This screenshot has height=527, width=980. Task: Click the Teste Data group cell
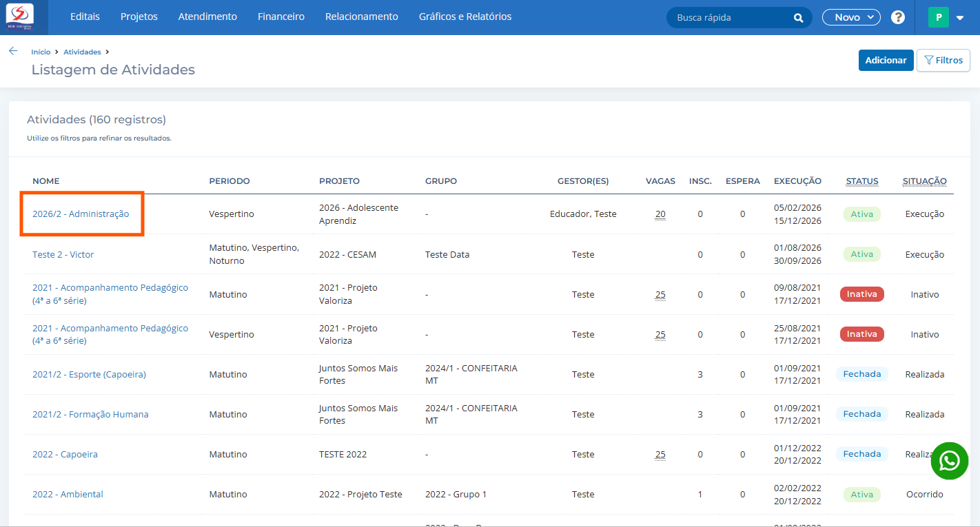[x=447, y=255]
